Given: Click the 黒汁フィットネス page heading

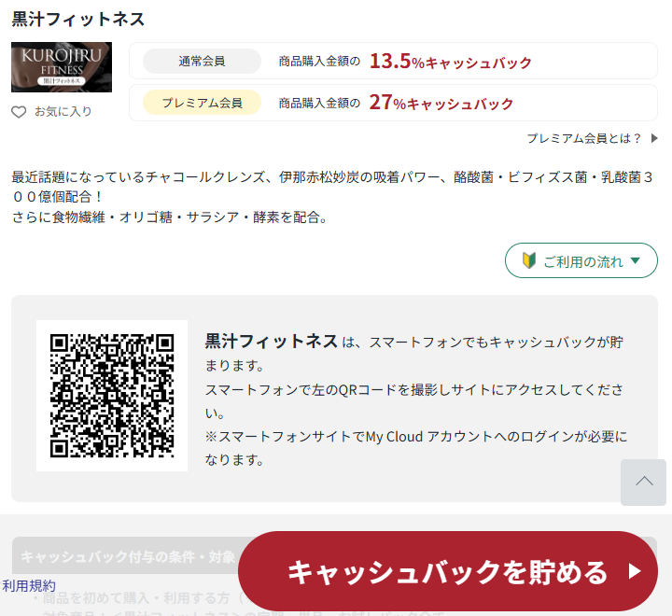Looking at the screenshot, I should (x=78, y=19).
